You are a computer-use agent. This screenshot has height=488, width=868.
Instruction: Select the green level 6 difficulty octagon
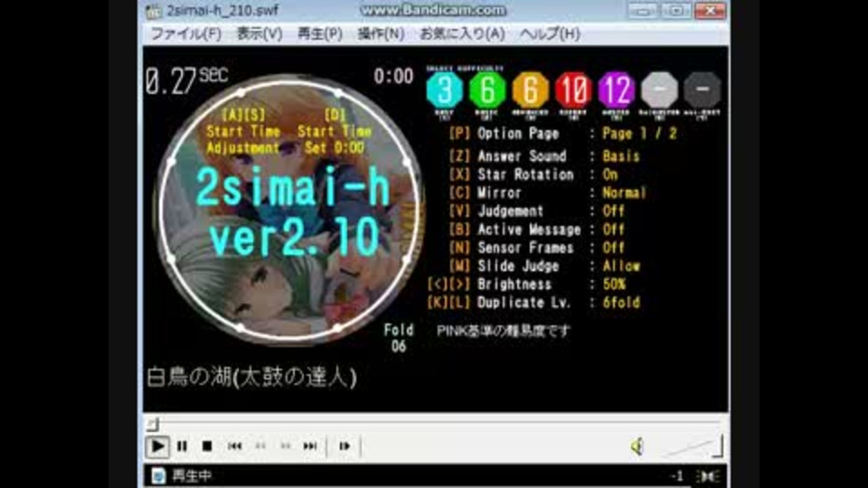tap(487, 89)
